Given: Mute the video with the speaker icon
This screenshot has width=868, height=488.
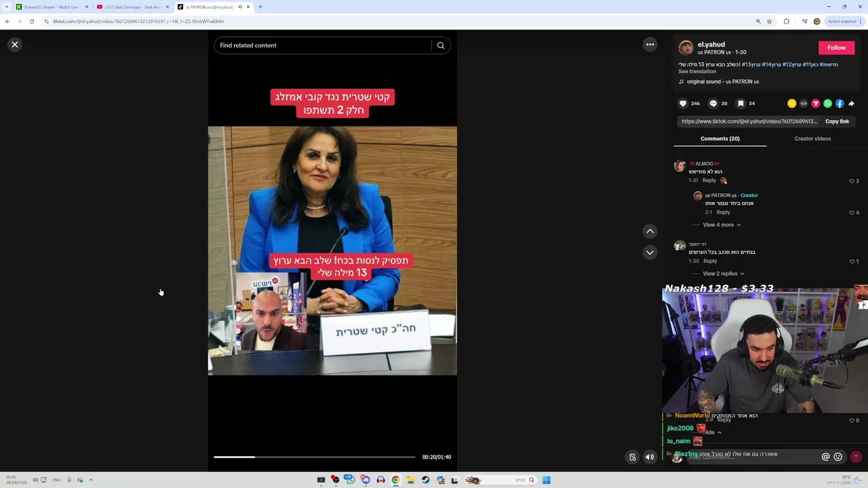Looking at the screenshot, I should click(x=650, y=457).
